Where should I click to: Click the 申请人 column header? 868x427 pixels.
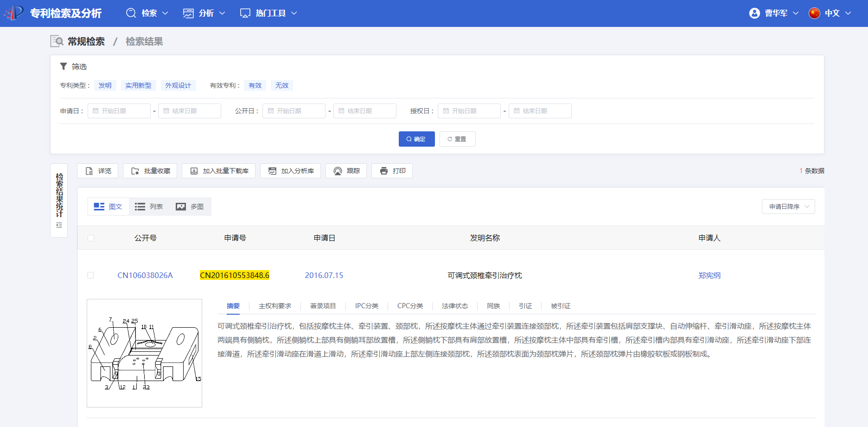click(x=709, y=238)
